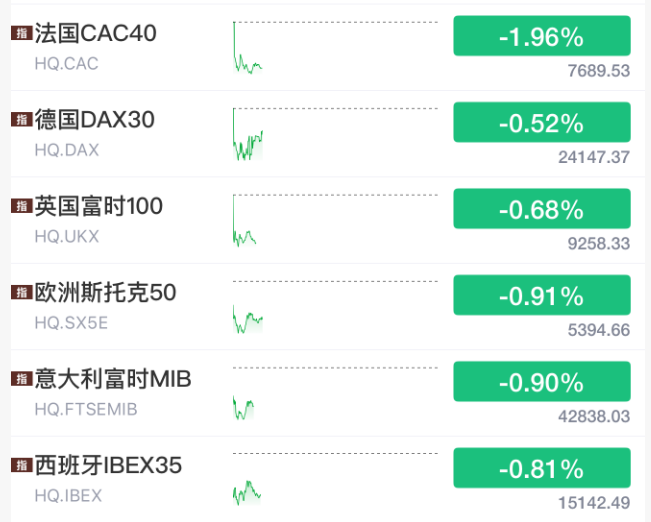Tap the -0.81% change button

pyautogui.click(x=541, y=468)
